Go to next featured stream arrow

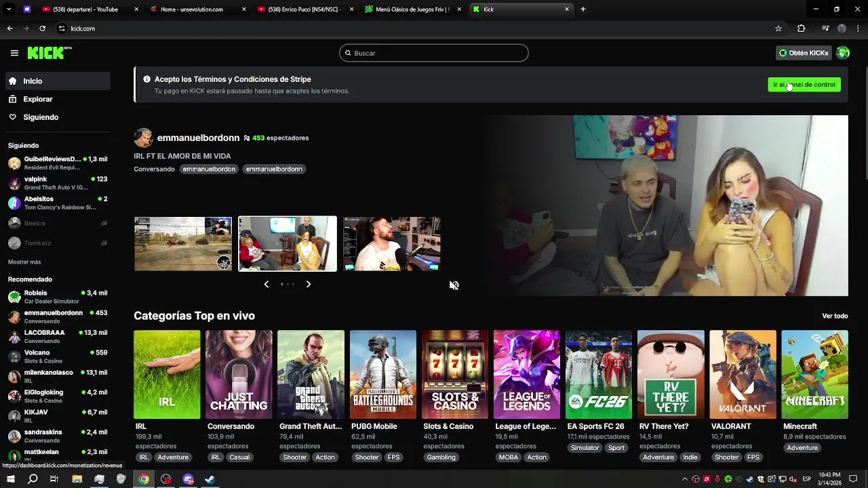pyautogui.click(x=309, y=284)
